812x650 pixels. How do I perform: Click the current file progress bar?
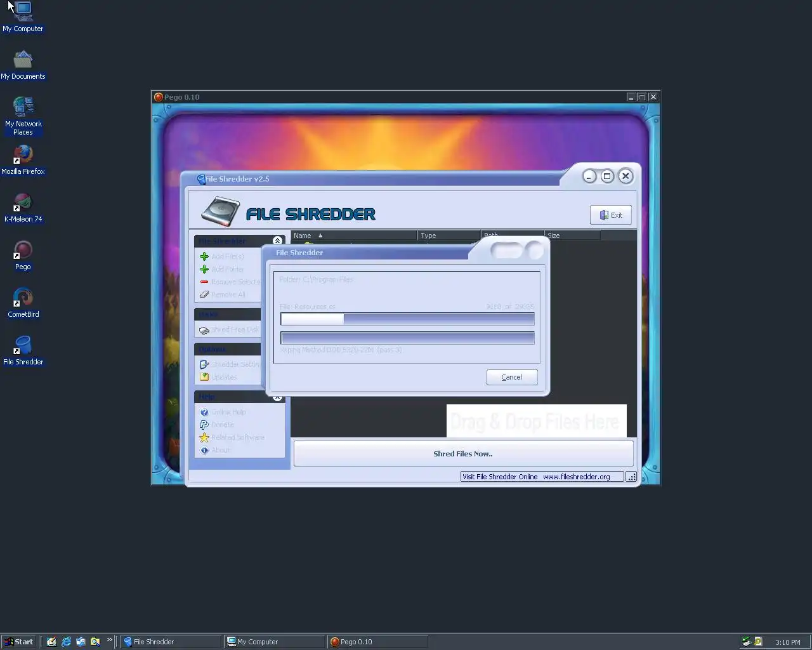[x=407, y=319]
